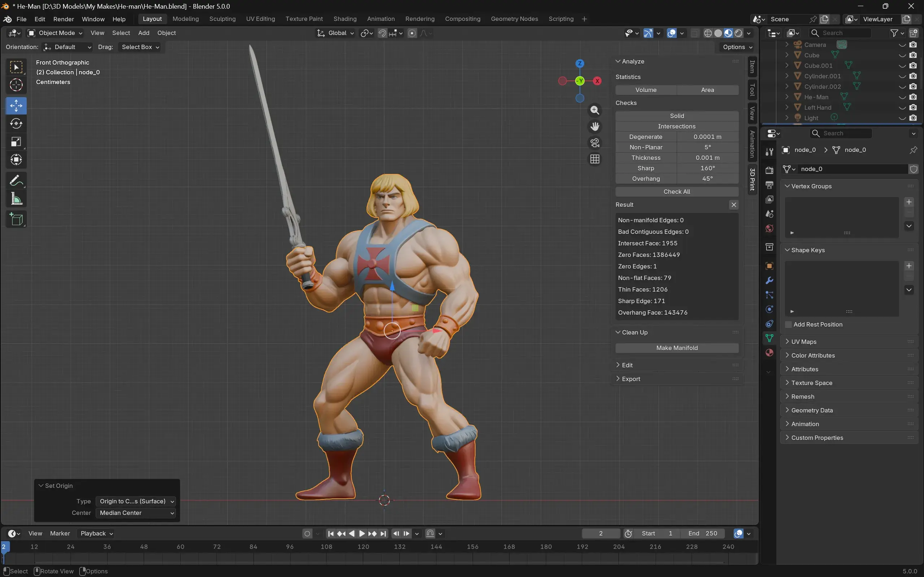Open the Physics properties tab

coord(769,309)
